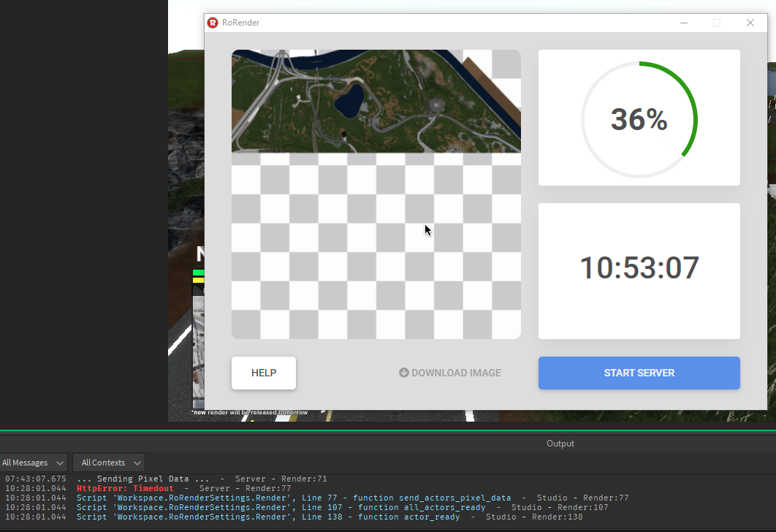Open the HELP dialog
Image resolution: width=776 pixels, height=532 pixels.
(263, 373)
